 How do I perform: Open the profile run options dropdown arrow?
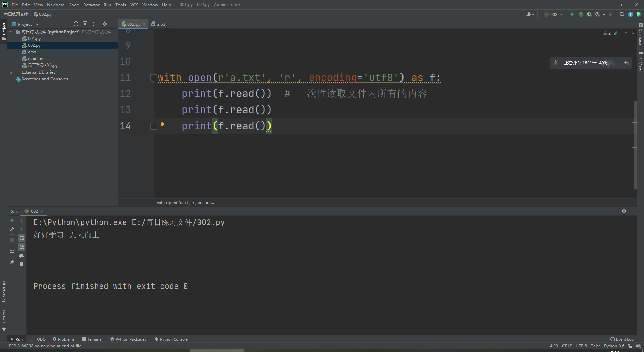click(x=604, y=14)
